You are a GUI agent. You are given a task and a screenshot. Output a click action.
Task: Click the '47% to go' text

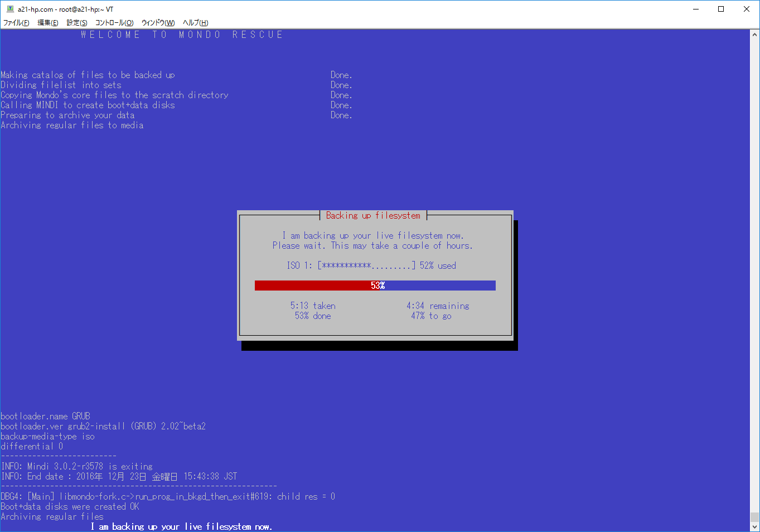[x=431, y=316]
